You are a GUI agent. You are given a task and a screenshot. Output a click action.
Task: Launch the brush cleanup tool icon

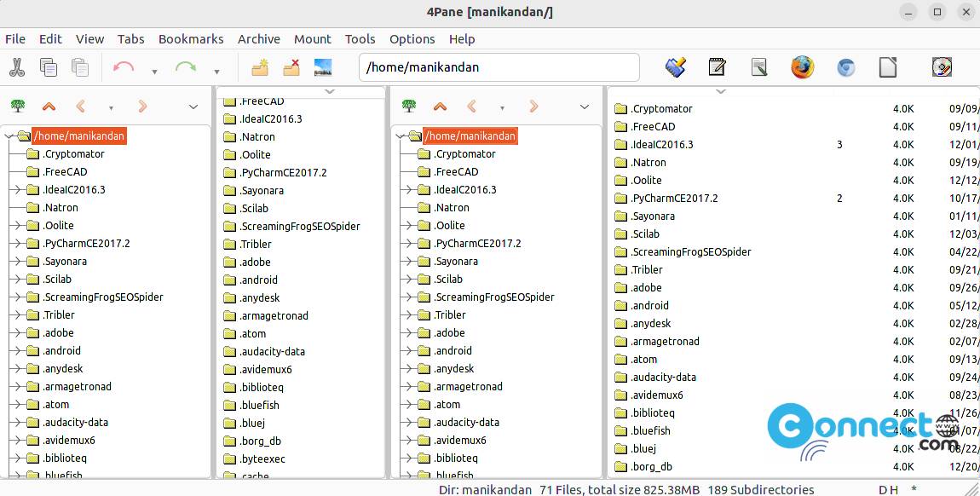point(676,66)
